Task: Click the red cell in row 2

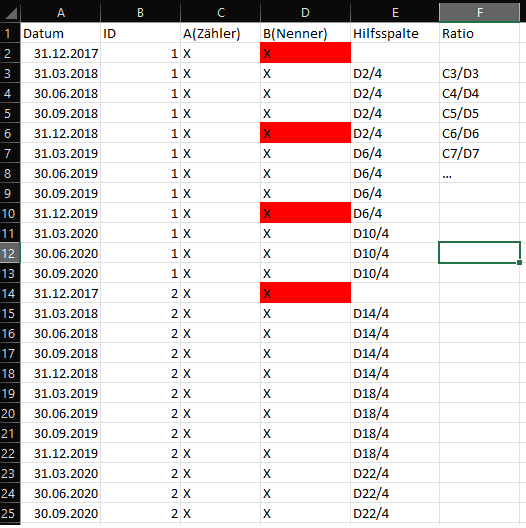Action: [x=305, y=53]
